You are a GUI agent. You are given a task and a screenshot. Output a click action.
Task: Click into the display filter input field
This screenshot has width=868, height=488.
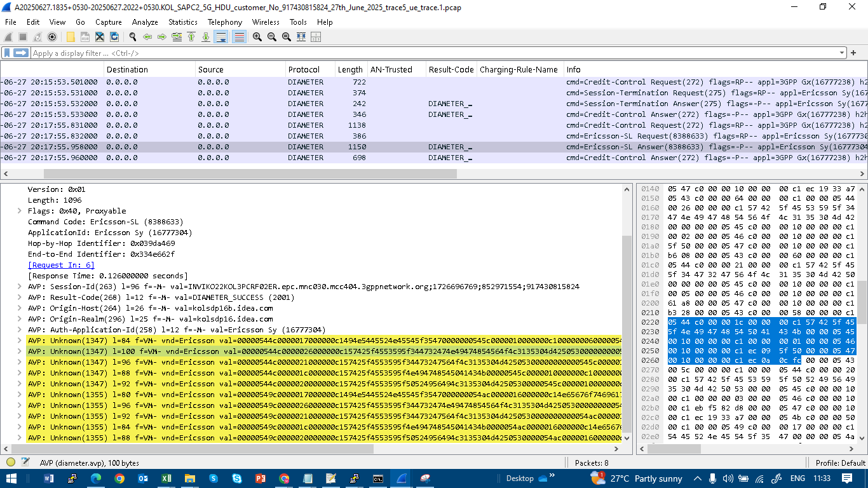coord(381,53)
